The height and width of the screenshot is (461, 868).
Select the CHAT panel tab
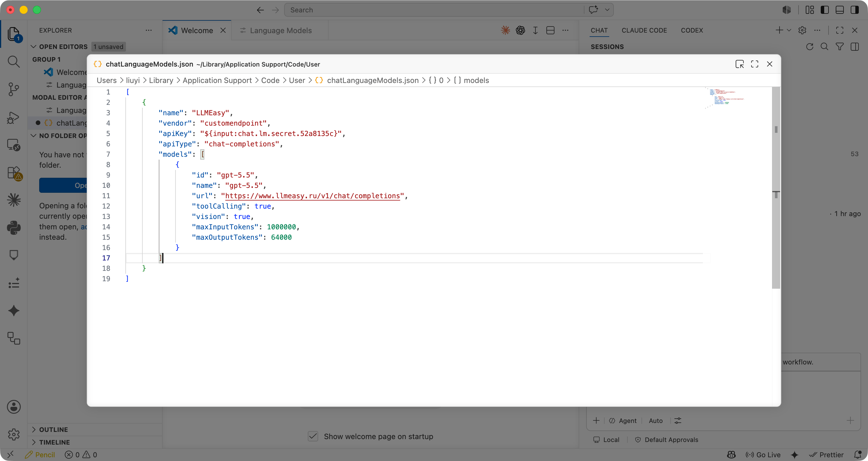[x=599, y=30]
